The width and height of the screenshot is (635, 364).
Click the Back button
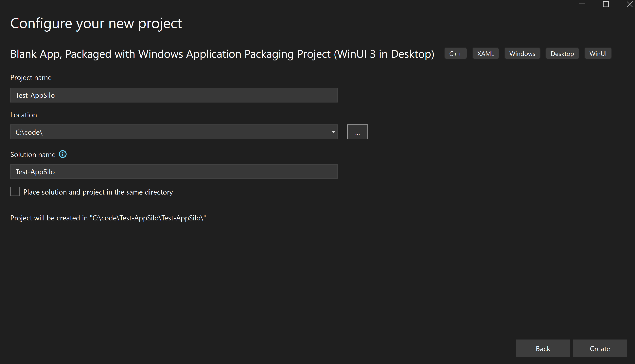point(543,348)
